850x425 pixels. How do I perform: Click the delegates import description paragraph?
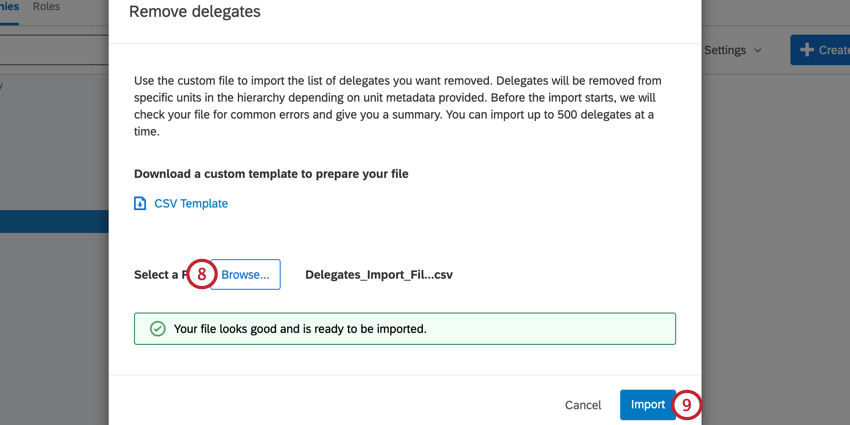398,106
